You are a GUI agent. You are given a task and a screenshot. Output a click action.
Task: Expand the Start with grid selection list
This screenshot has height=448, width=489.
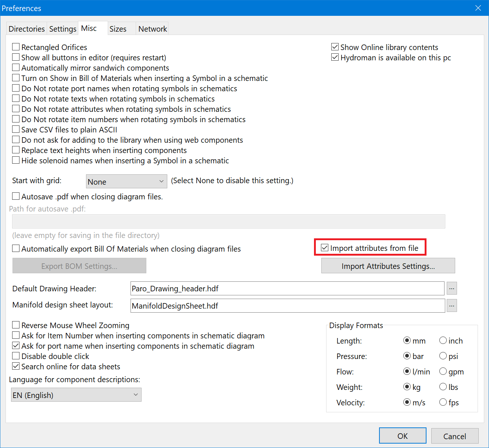click(x=161, y=181)
